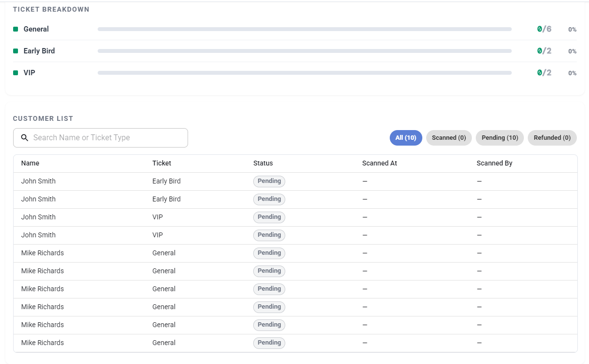Click the 0% value in the VIP row
The image size is (589, 364).
[x=572, y=73]
